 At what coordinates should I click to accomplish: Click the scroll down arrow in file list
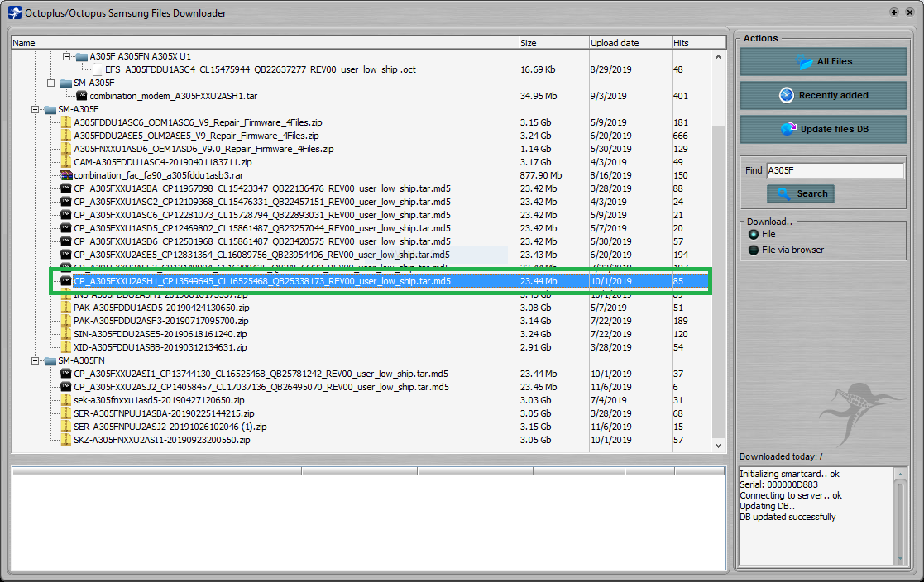(x=718, y=446)
